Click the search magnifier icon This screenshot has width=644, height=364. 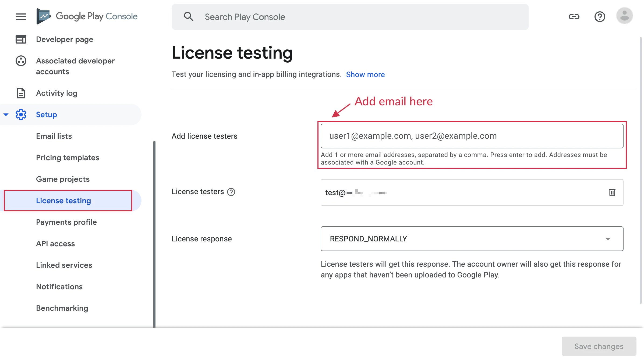(189, 17)
